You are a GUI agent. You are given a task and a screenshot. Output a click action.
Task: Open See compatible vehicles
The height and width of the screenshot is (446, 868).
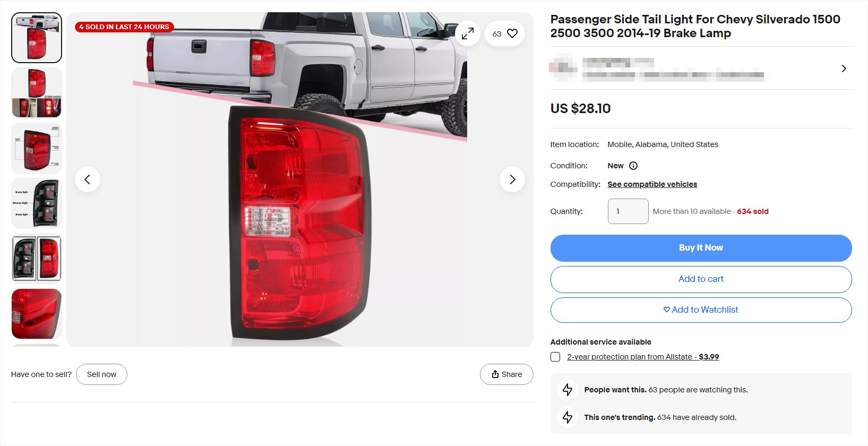[x=652, y=184]
